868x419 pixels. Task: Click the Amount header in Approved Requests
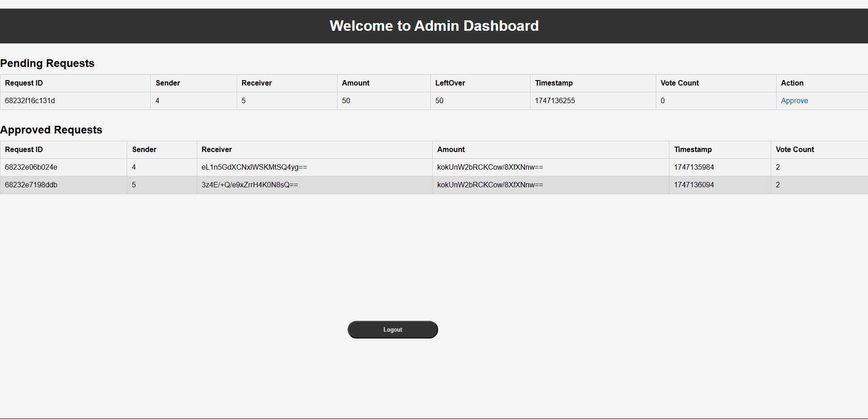tap(451, 150)
